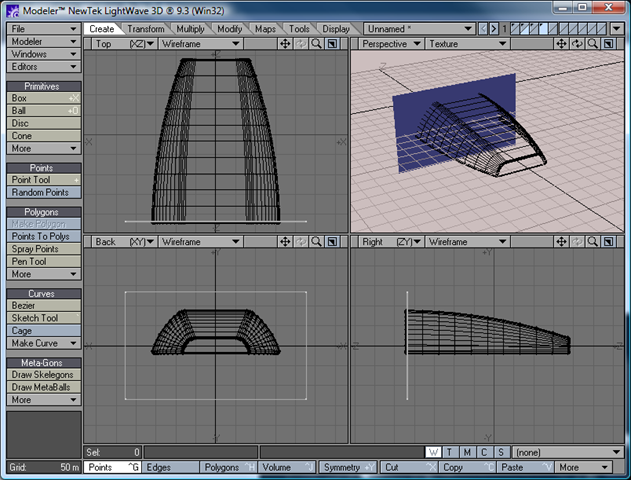Expand the Make Curve dropdown
This screenshot has height=480, width=631.
(42, 343)
